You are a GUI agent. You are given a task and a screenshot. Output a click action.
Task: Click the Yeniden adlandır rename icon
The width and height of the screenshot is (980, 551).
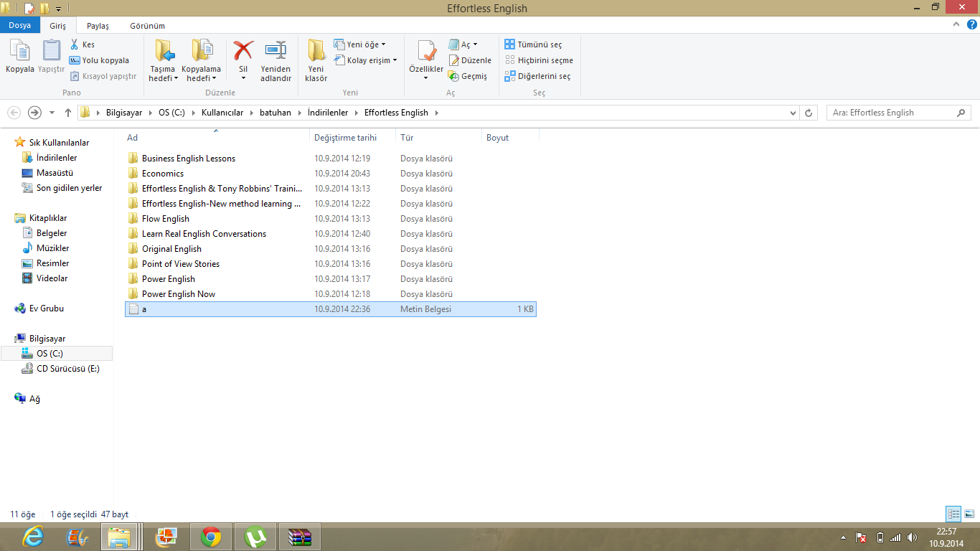(x=275, y=51)
